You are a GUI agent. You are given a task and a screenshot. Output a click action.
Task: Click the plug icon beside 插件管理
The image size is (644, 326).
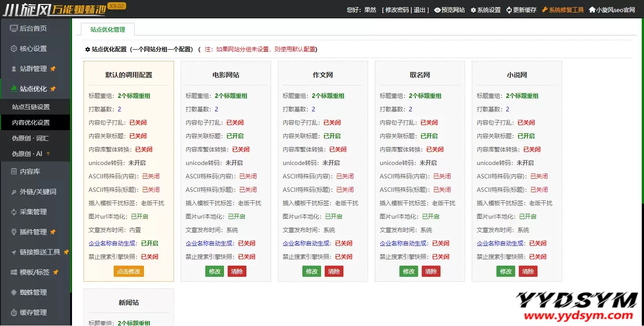(14, 232)
